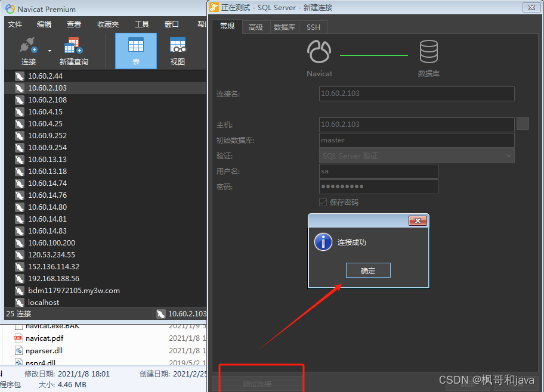The image size is (544, 392).
Task: Select the localhost connection icon
Action: click(18, 302)
